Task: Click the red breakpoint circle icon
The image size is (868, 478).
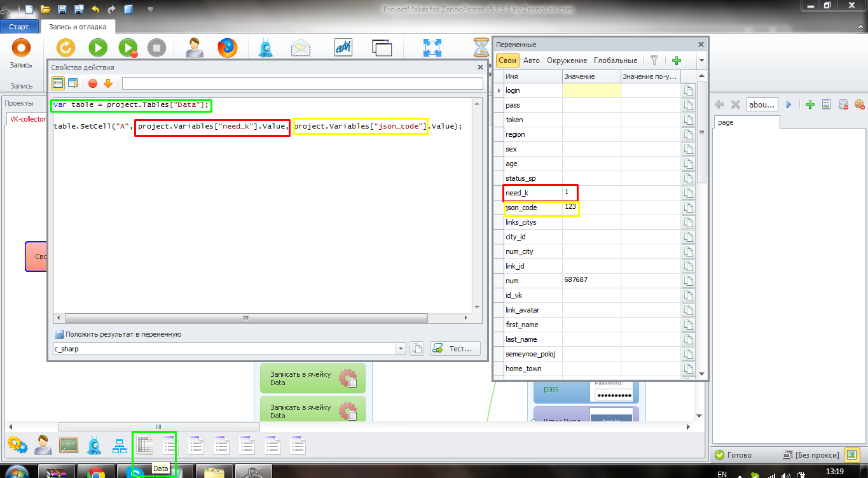Action: 93,83
